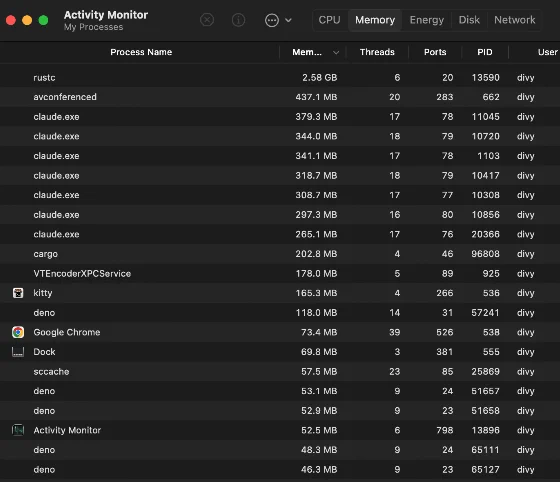Image resolution: width=560 pixels, height=482 pixels.
Task: Open the ellipsis actions menu icon
Action: pyautogui.click(x=272, y=20)
